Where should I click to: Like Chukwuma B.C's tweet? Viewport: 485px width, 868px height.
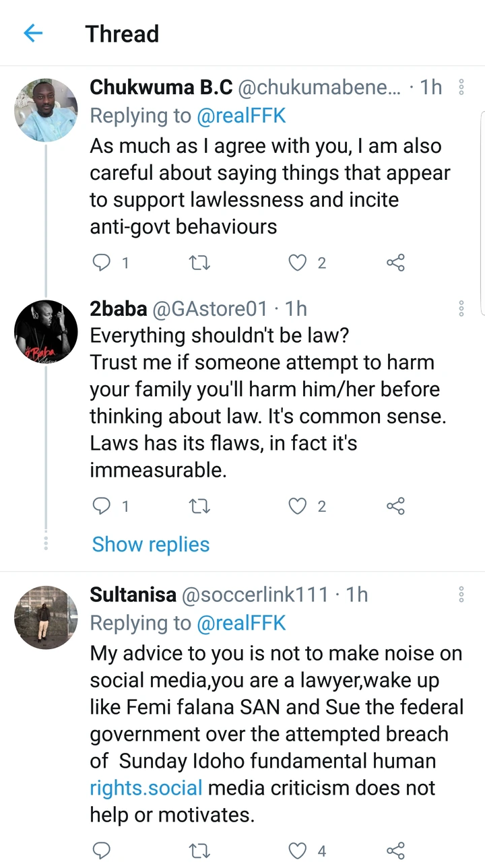point(298,263)
